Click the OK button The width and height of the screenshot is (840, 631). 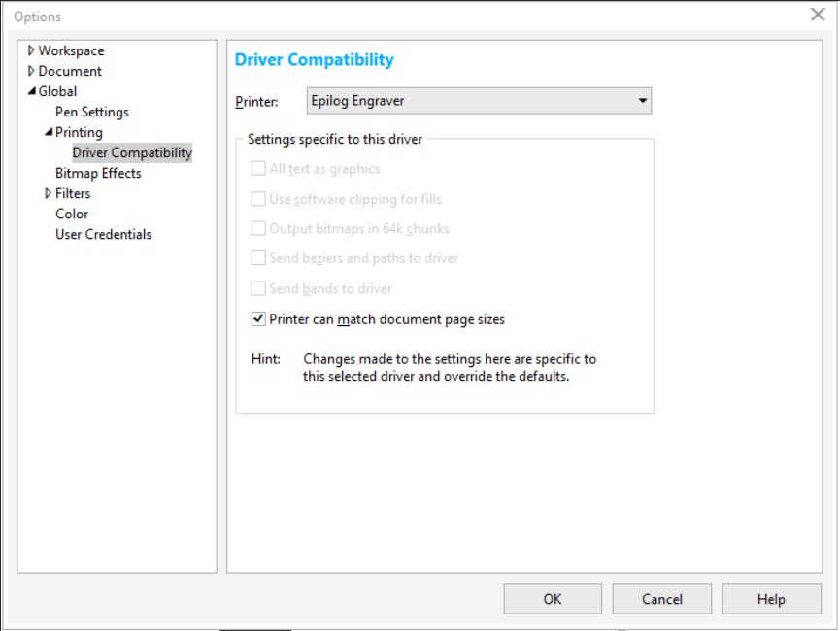click(553, 599)
